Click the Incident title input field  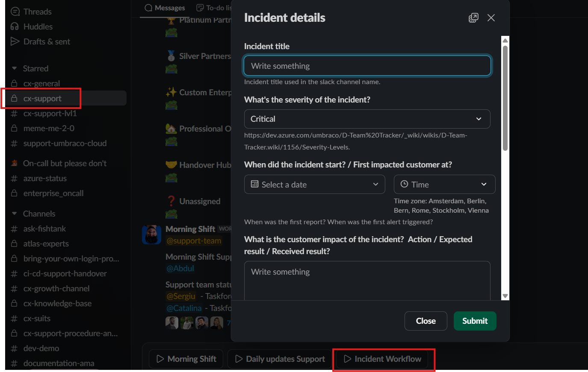[367, 66]
